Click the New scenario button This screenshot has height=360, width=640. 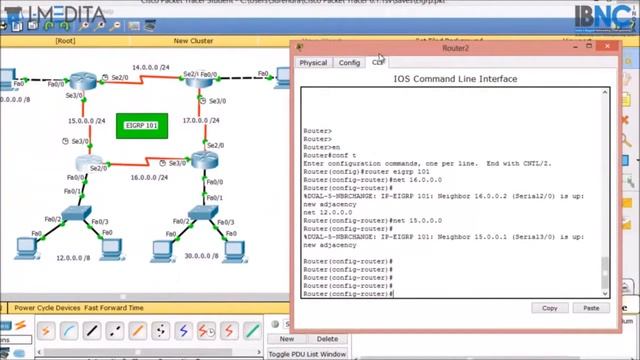click(287, 339)
